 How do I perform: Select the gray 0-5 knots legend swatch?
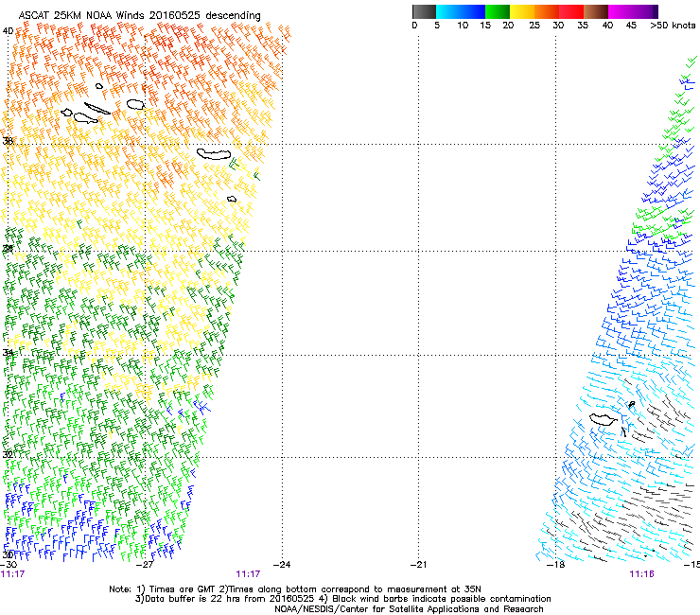click(424, 11)
